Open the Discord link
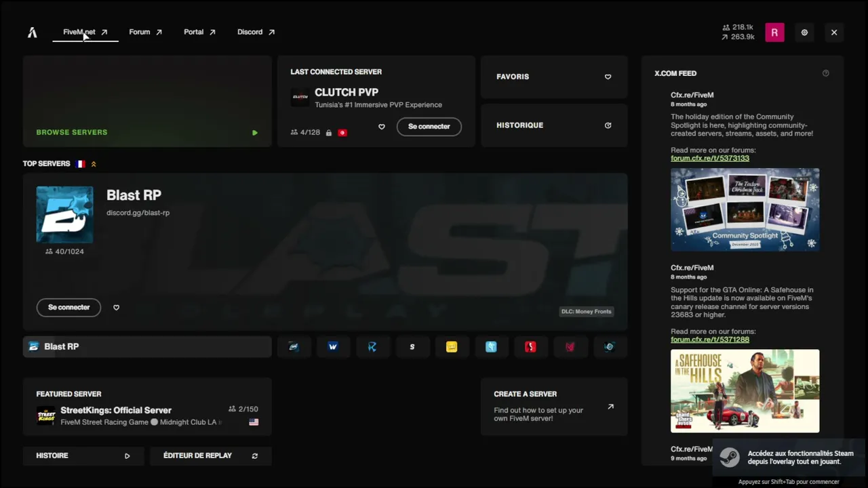This screenshot has height=488, width=868. pyautogui.click(x=256, y=32)
